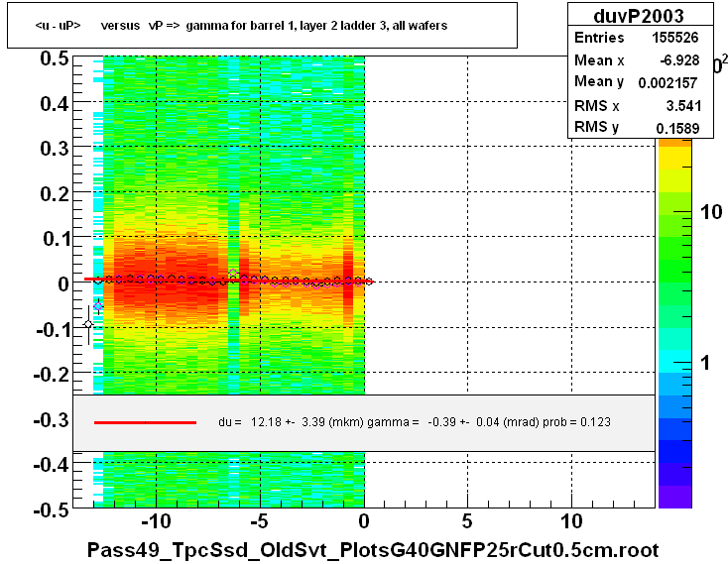Click the y-axis label 0.2
Image resolution: width=728 pixels, height=564 pixels.
pyautogui.click(x=55, y=194)
